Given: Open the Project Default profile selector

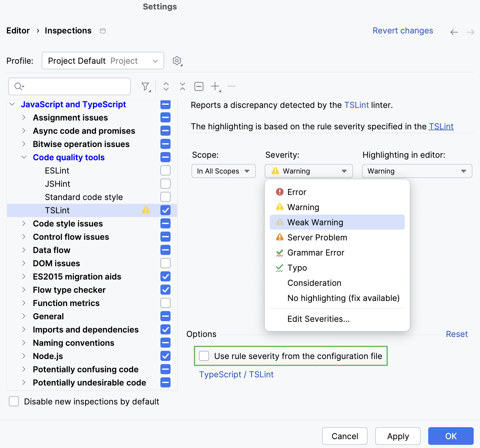Looking at the screenshot, I should [x=103, y=61].
